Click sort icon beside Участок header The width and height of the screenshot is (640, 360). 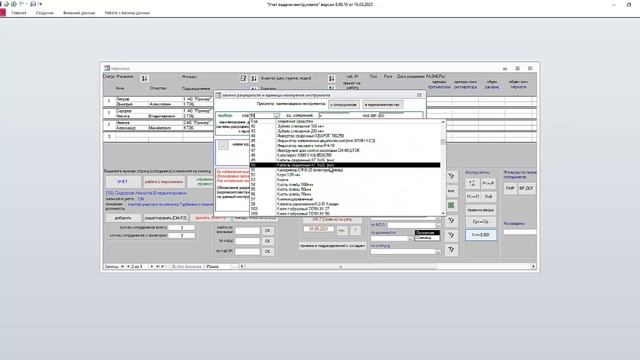pos(331,78)
